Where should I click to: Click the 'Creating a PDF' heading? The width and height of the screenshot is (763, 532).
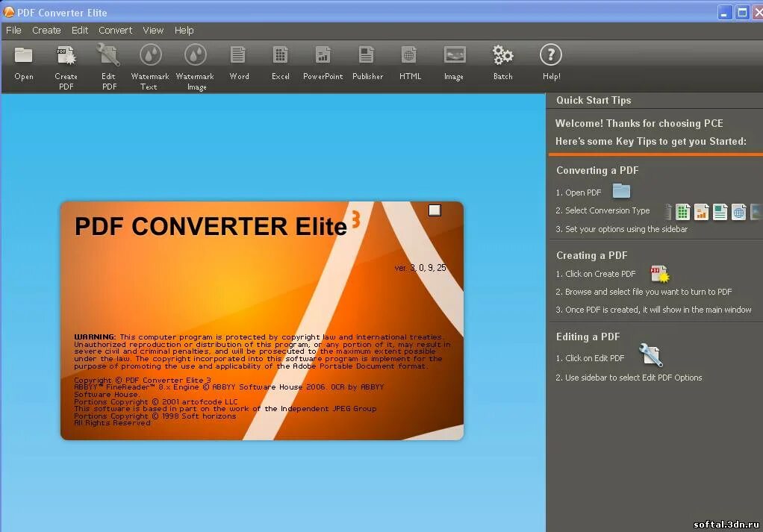click(x=592, y=256)
